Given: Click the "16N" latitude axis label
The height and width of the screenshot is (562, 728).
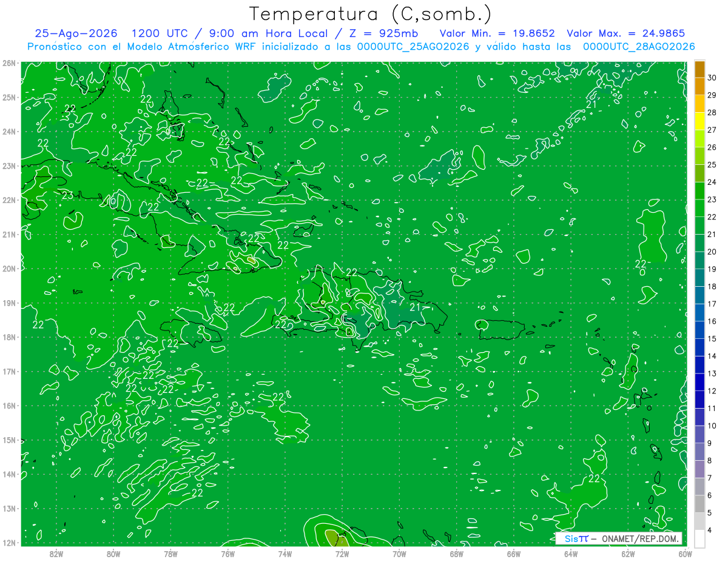Looking at the screenshot, I should pos(8,406).
